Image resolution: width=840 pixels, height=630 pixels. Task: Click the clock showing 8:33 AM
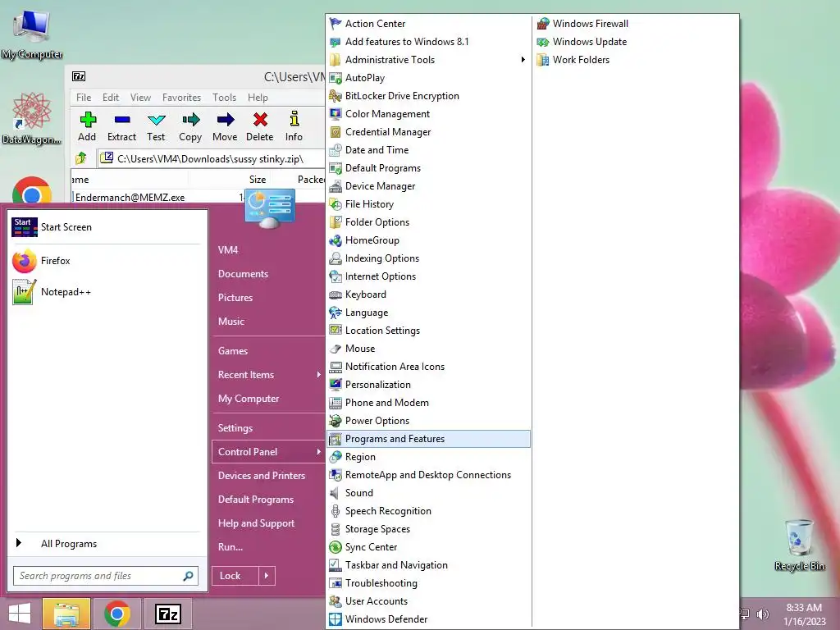point(804,608)
